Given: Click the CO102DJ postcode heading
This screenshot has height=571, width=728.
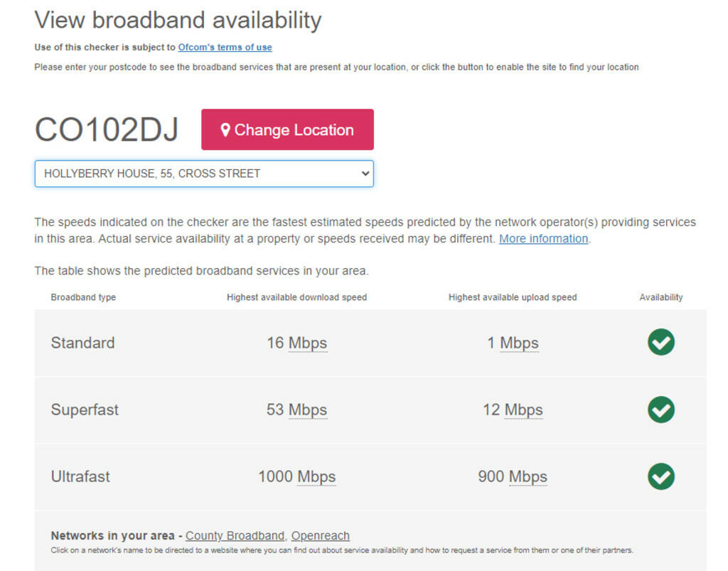Looking at the screenshot, I should pos(107,130).
